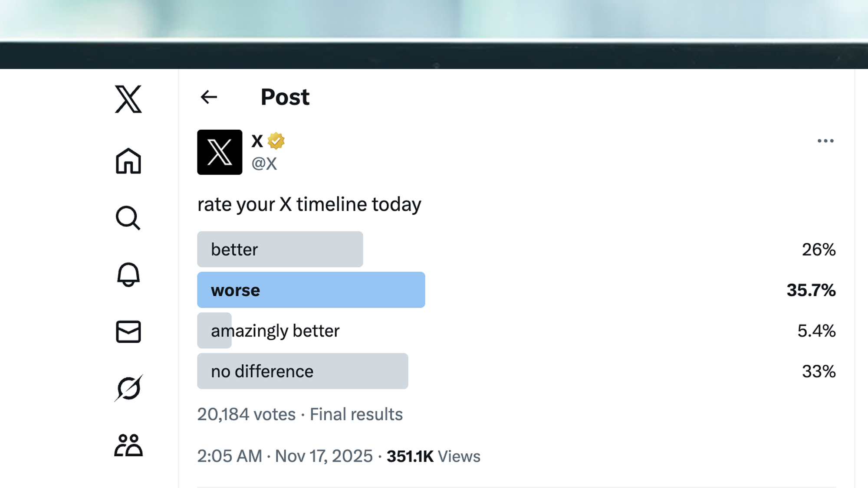The image size is (868, 488).
Task: Open the @X profile handle
Action: 265,164
